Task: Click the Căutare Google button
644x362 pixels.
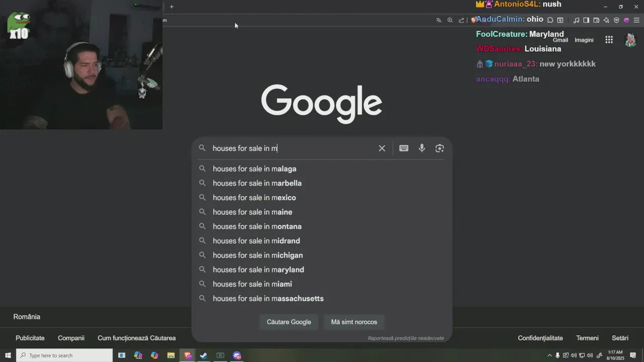Action: pos(289,322)
